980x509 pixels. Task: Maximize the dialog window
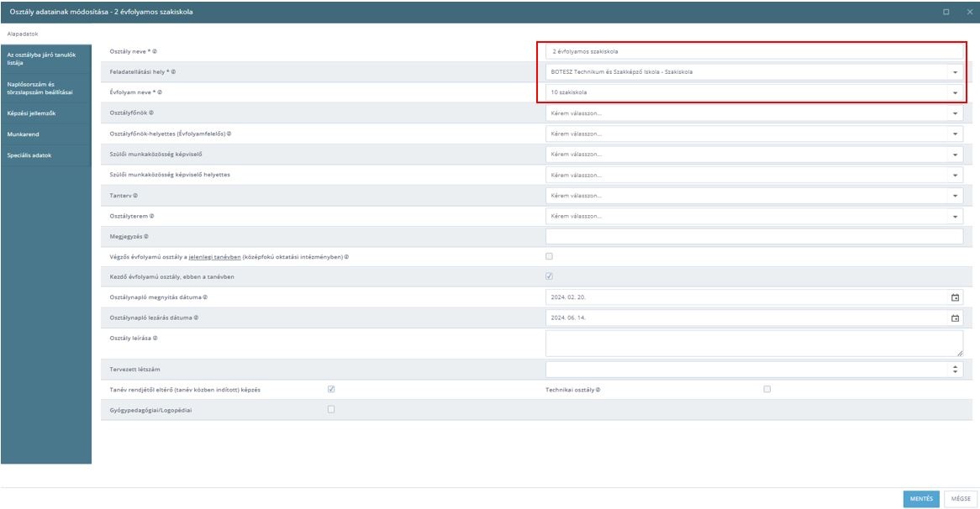click(x=946, y=12)
